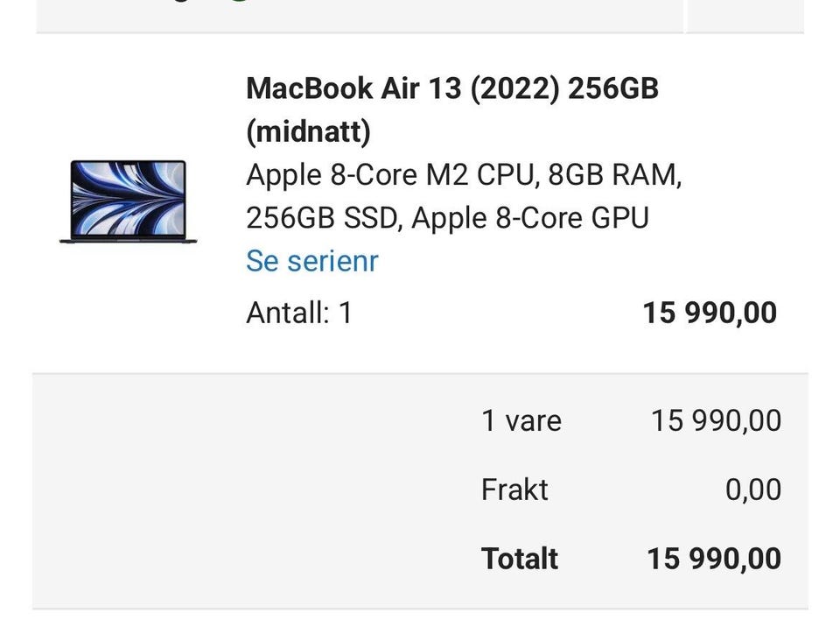Click the '1 vare' amount 15 990,00
840x620 pixels.
coord(716,420)
